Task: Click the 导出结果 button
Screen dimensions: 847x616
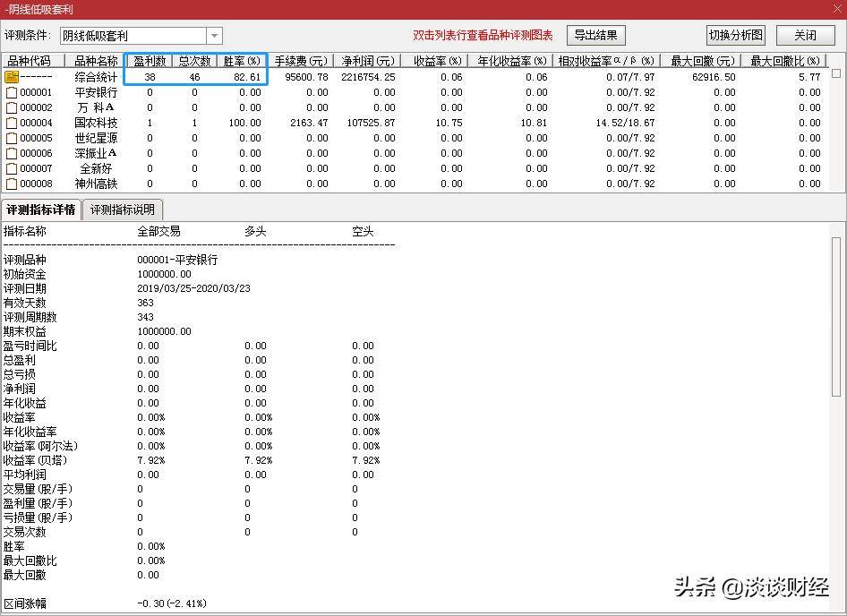Action: (x=595, y=35)
